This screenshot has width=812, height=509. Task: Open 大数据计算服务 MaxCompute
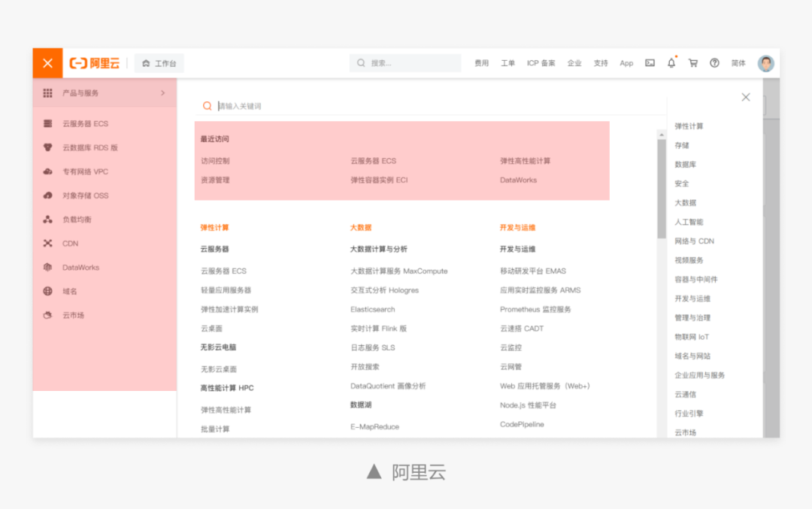398,271
